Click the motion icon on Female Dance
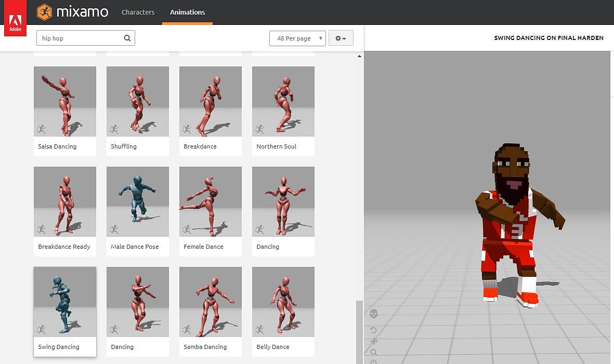The image size is (614, 364). 187,230
